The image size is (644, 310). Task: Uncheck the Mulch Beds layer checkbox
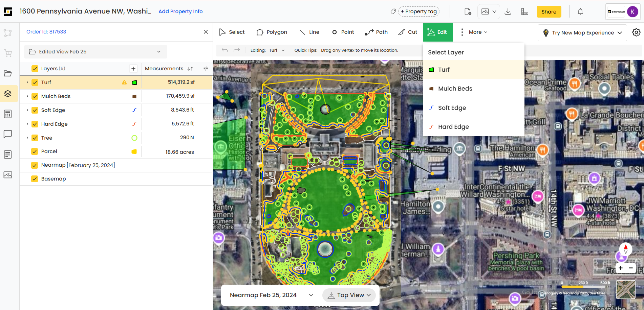click(35, 96)
